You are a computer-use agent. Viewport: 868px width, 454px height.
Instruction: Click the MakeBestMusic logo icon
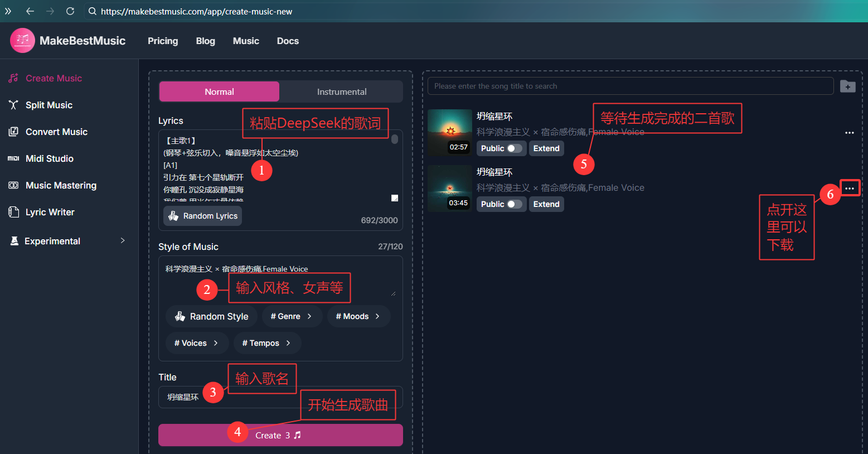coord(22,41)
